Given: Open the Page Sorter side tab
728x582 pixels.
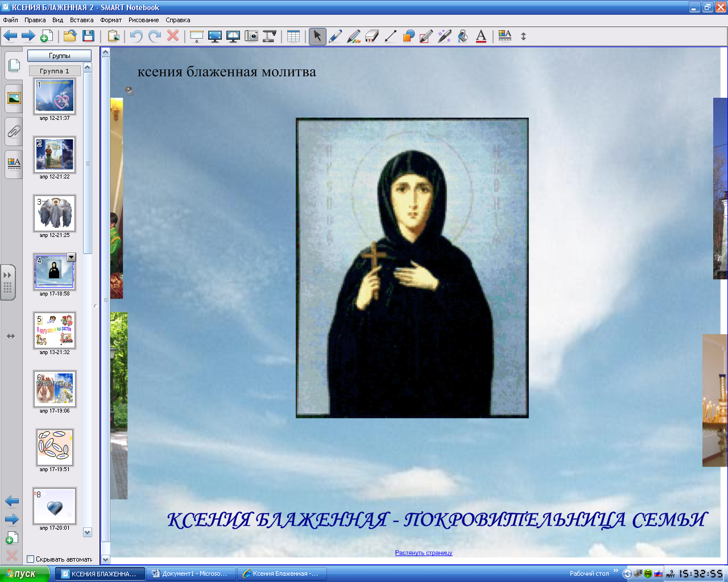Looking at the screenshot, I should 14,65.
